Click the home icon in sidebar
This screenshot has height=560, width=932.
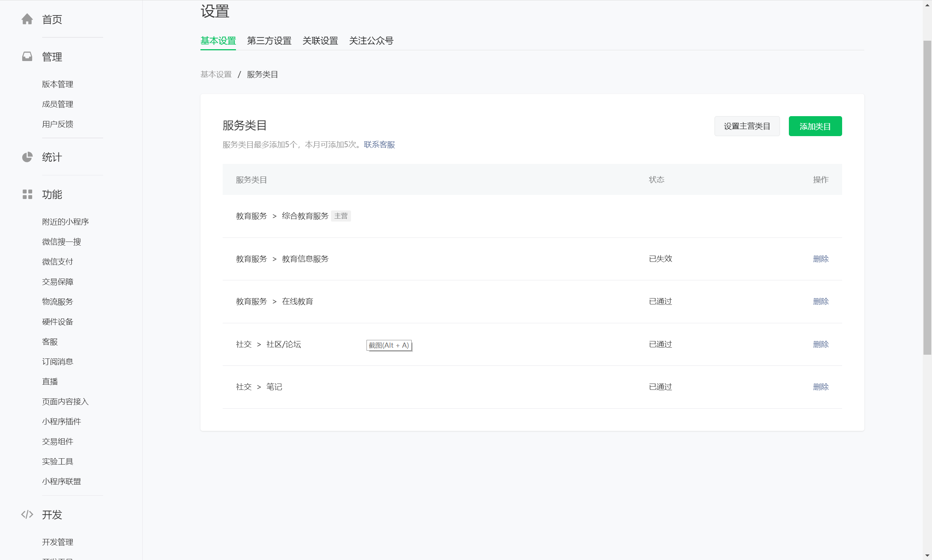(x=27, y=19)
